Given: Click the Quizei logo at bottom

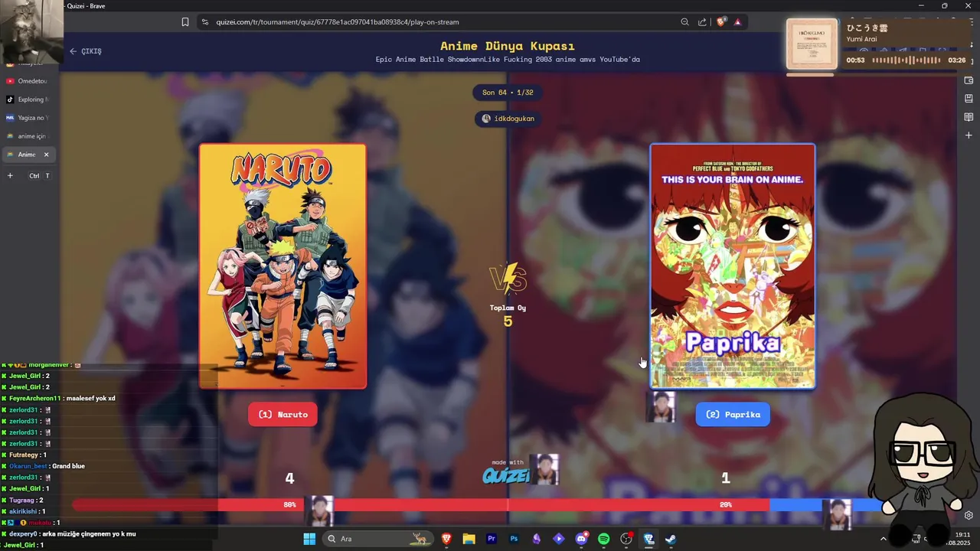Looking at the screenshot, I should pyautogui.click(x=505, y=475).
